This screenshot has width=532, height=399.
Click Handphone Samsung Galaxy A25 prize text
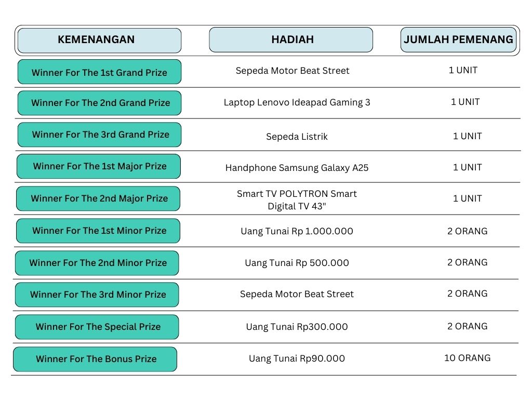pos(297,168)
